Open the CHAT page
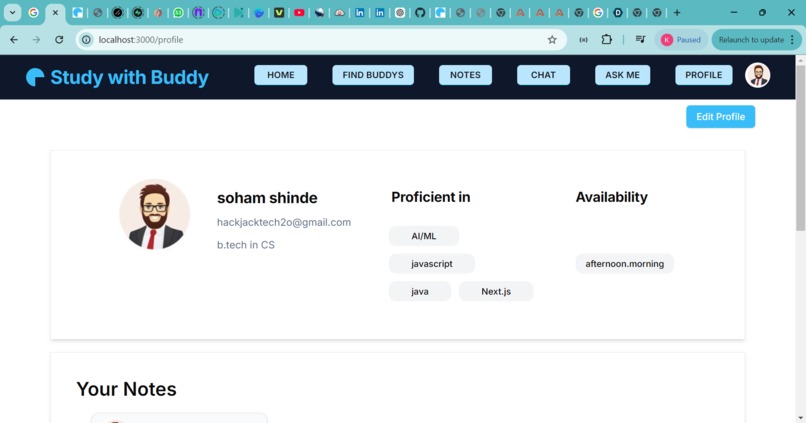Viewport: 806px width, 423px height. (x=543, y=75)
